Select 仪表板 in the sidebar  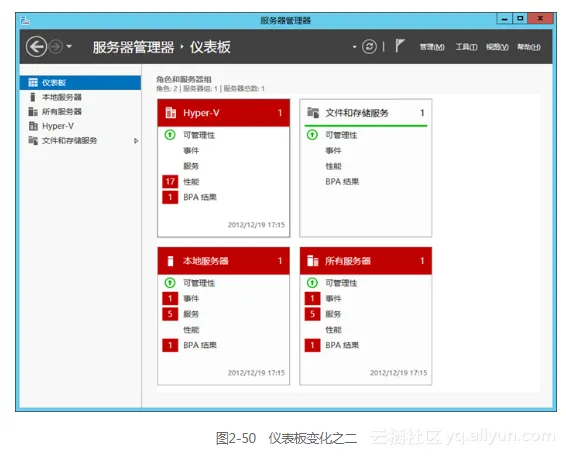click(80, 83)
